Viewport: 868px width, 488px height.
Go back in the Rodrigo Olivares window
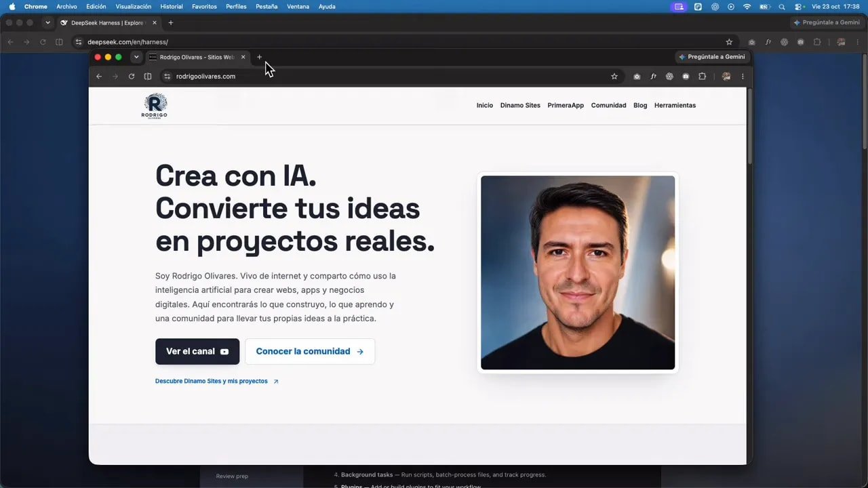pyautogui.click(x=99, y=77)
